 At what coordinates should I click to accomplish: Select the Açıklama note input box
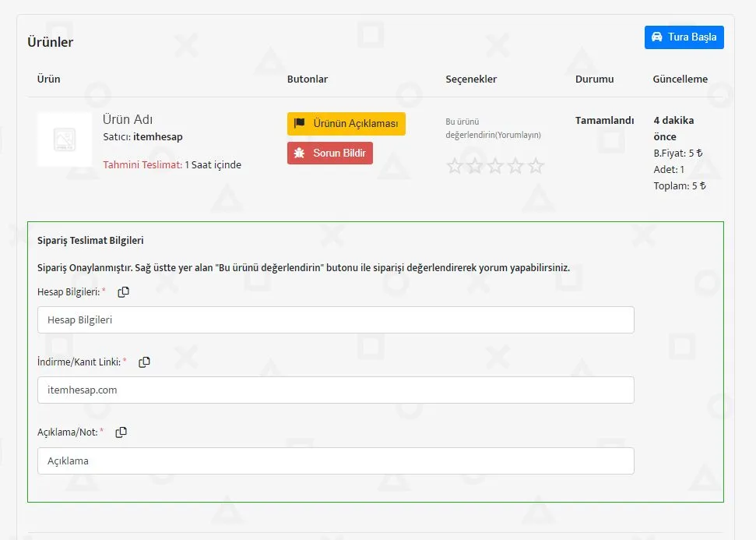(x=336, y=461)
